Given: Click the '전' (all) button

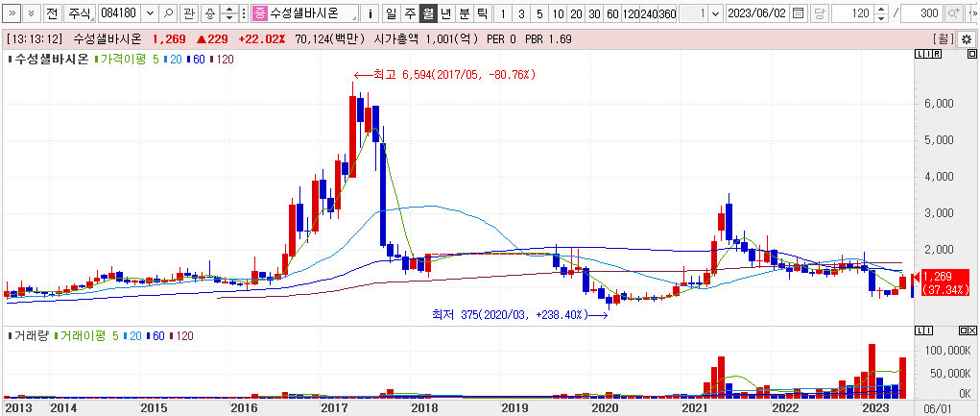Looking at the screenshot, I should pos(55,13).
